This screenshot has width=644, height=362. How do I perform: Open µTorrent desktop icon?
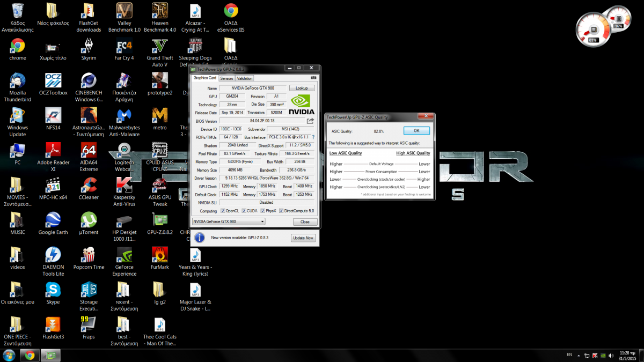[x=89, y=223]
